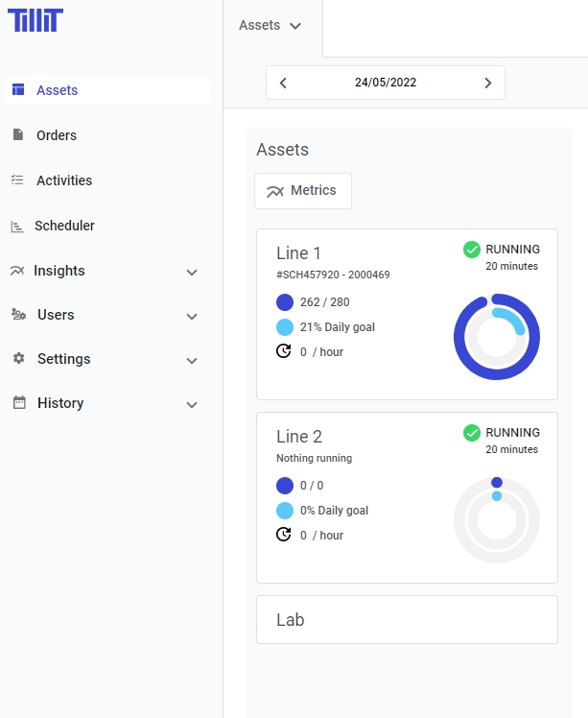Click Line 1 green running status checkmark

pyautogui.click(x=472, y=250)
